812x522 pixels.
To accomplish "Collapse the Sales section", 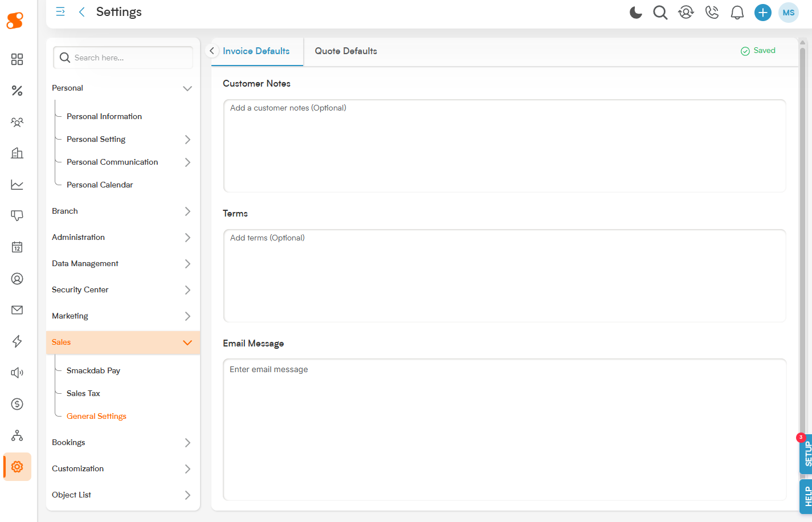I will coord(187,342).
